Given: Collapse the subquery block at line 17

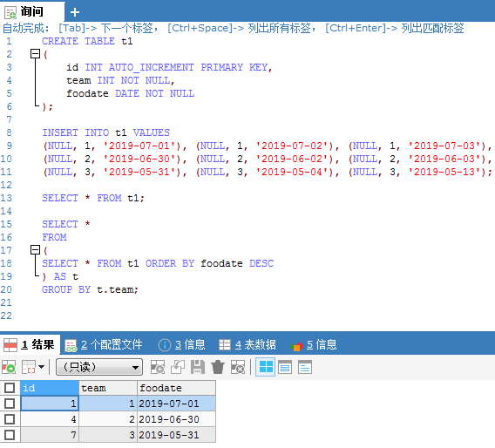Looking at the screenshot, I should (35, 250).
